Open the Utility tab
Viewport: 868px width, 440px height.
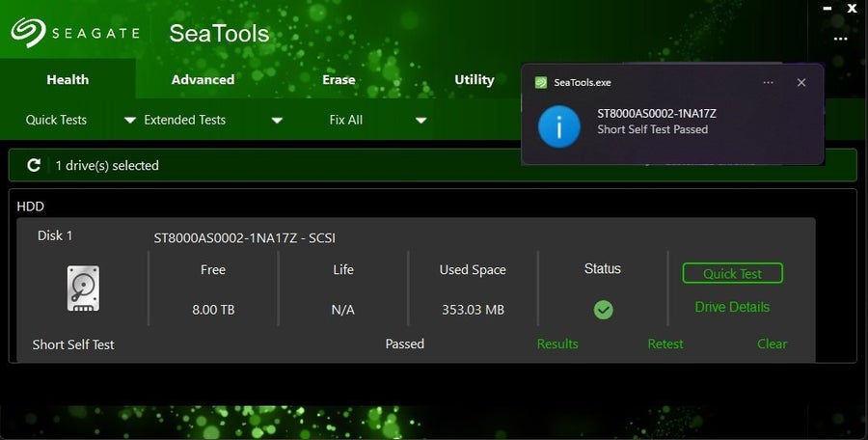[475, 80]
